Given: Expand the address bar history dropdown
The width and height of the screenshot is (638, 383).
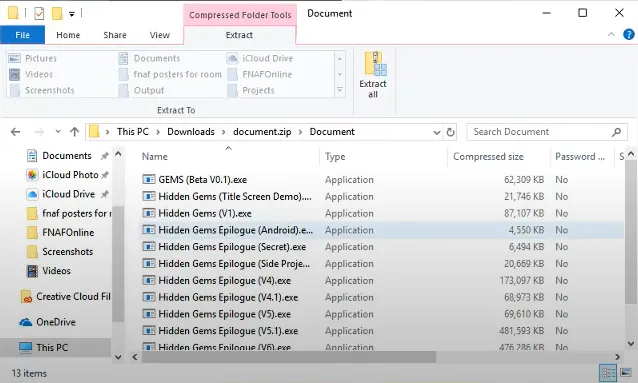Looking at the screenshot, I should tap(436, 132).
